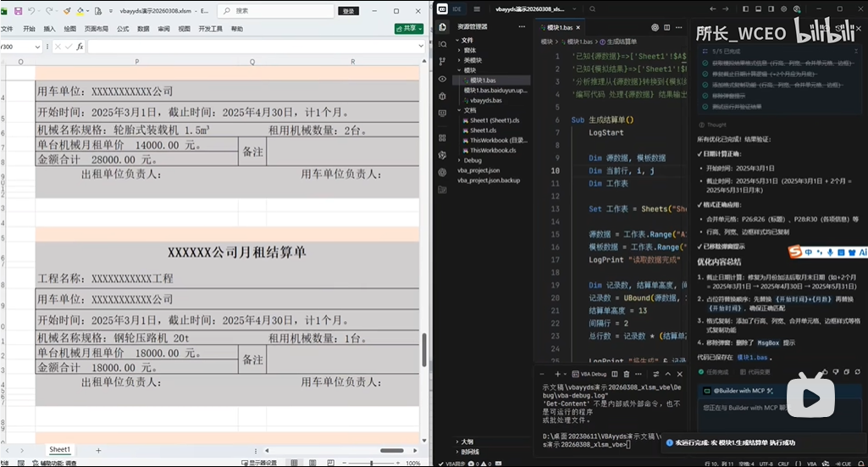Adjust the Excel zoom slider
Viewport: 868px width, 467px height.
tap(372, 463)
